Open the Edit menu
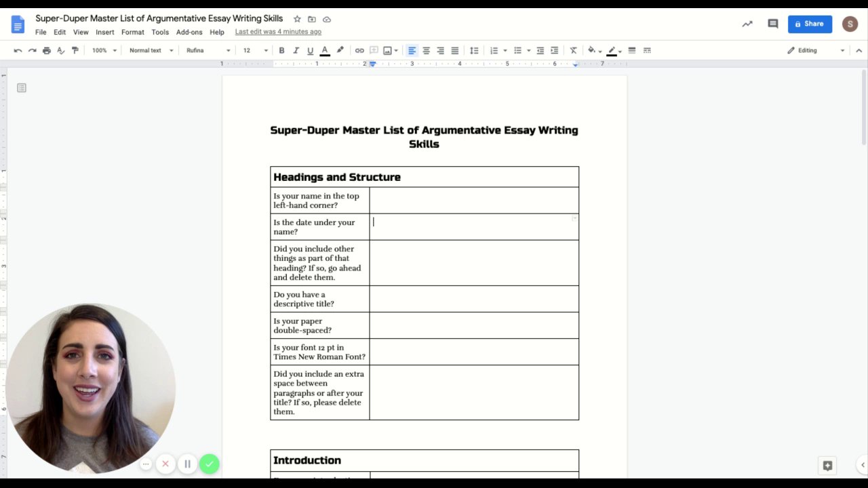868x488 pixels. (60, 32)
